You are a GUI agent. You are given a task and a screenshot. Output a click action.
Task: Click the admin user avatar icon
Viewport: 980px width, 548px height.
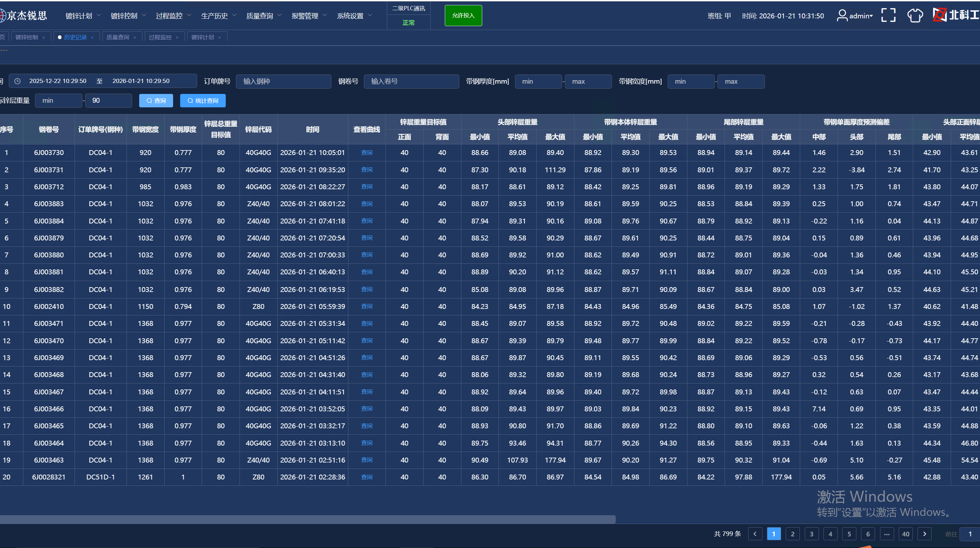tap(842, 16)
